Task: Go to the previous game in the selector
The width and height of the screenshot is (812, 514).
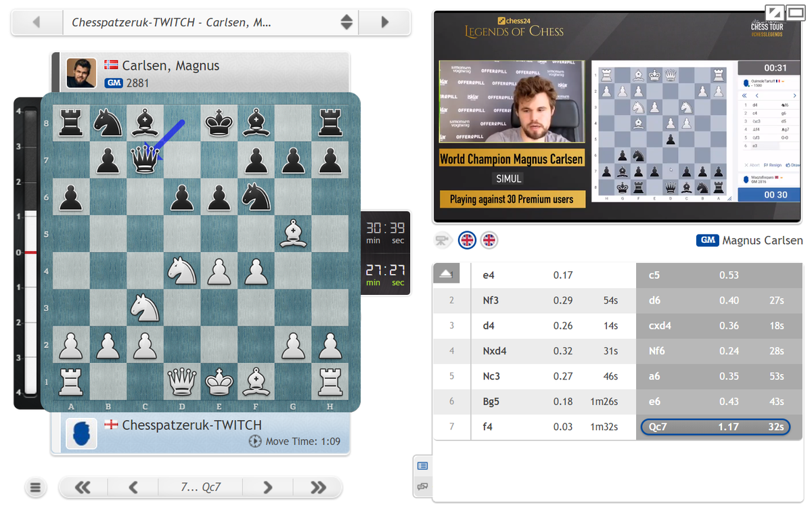Action: coord(37,22)
